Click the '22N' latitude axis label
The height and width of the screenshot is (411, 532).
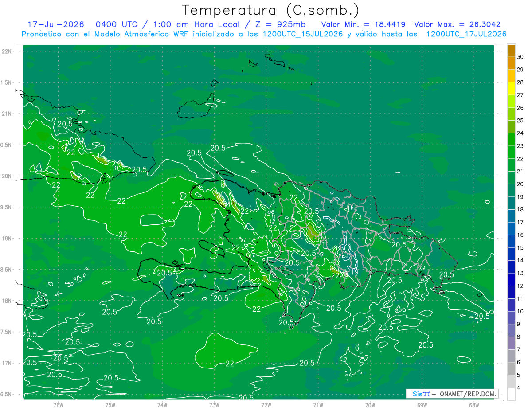tap(7, 51)
